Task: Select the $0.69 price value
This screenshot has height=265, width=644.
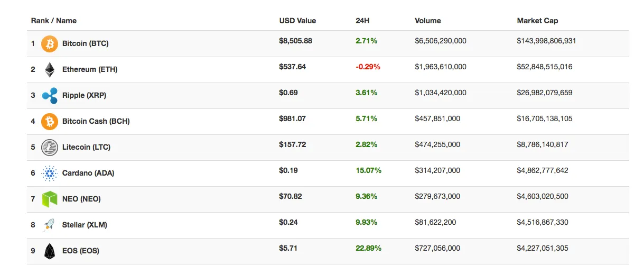Action: coord(288,93)
